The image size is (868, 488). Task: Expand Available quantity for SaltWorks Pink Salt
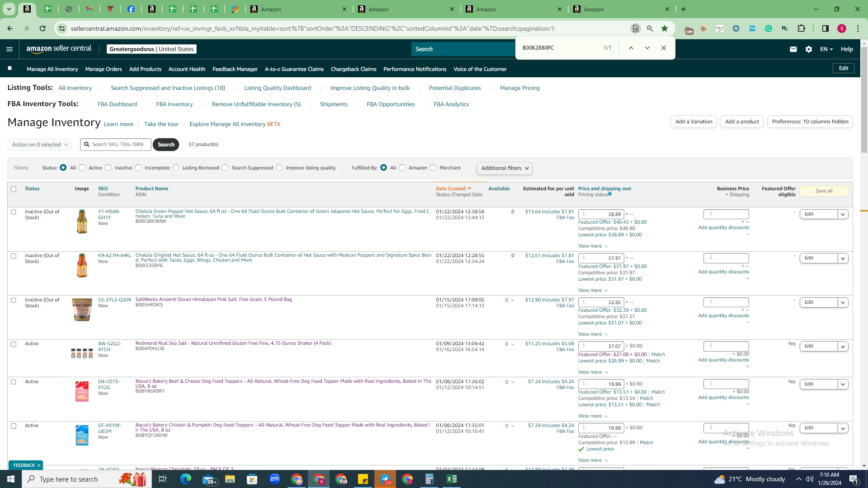513,300
